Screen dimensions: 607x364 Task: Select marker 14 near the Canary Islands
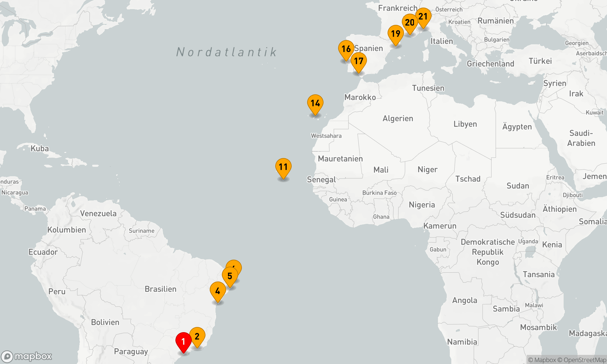(x=315, y=105)
